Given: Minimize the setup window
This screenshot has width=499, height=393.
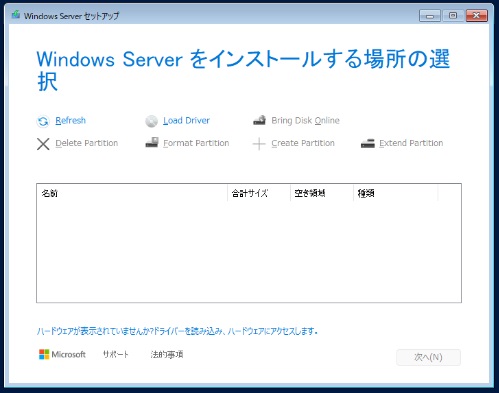Looking at the screenshot, I should point(430,16).
